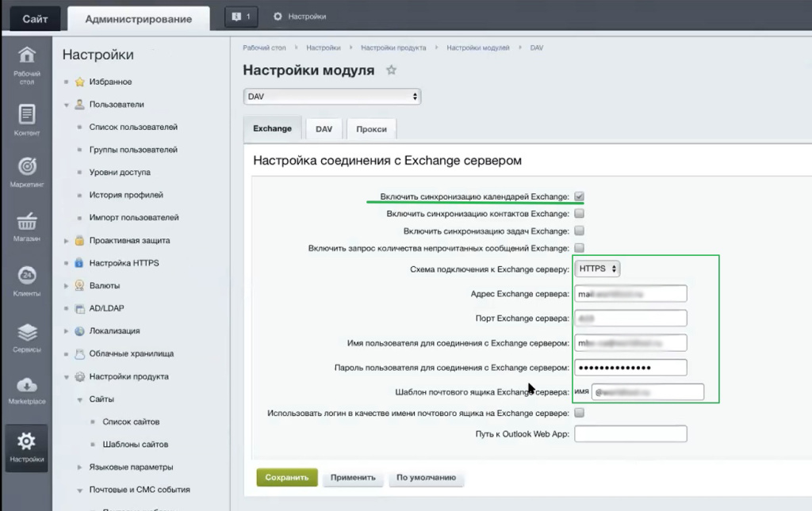812x511 pixels.
Task: Enable Exchange tasks synchronization checkbox
Action: (580, 231)
